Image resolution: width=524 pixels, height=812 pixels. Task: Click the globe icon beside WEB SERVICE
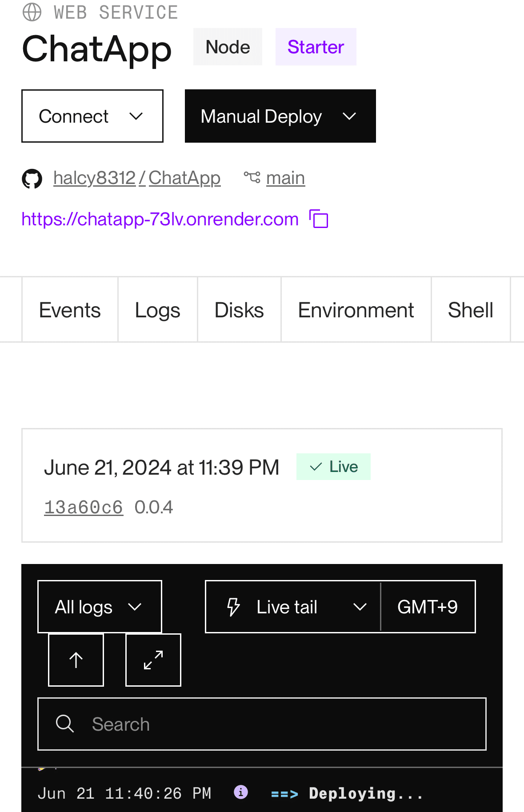32,12
